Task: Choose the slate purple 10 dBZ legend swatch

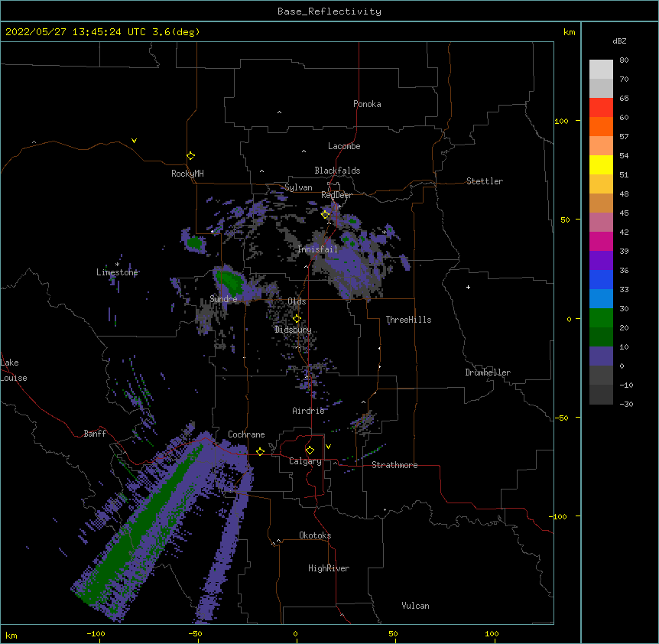Action: tap(601, 356)
